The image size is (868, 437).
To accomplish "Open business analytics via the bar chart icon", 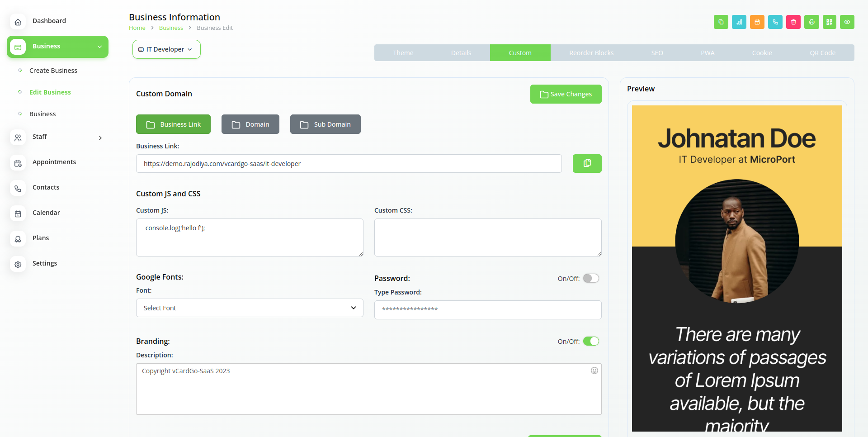I will click(739, 22).
